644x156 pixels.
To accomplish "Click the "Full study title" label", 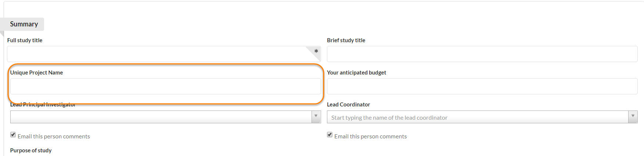I will (x=25, y=40).
